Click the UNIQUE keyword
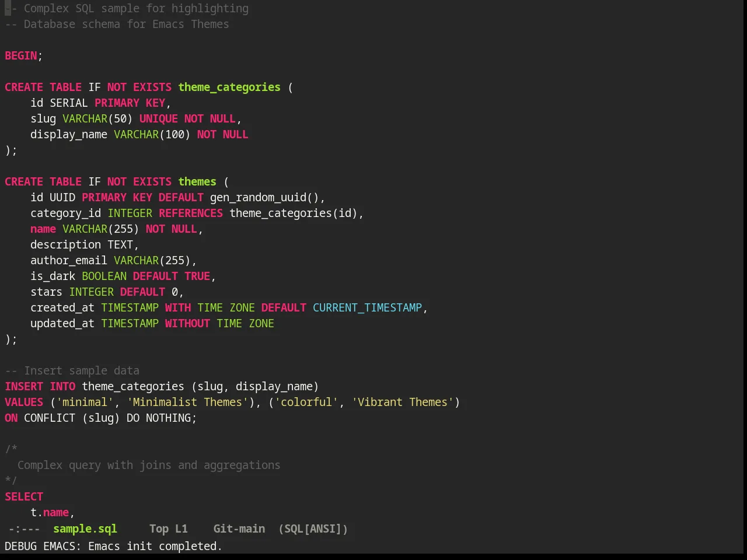 159,119
